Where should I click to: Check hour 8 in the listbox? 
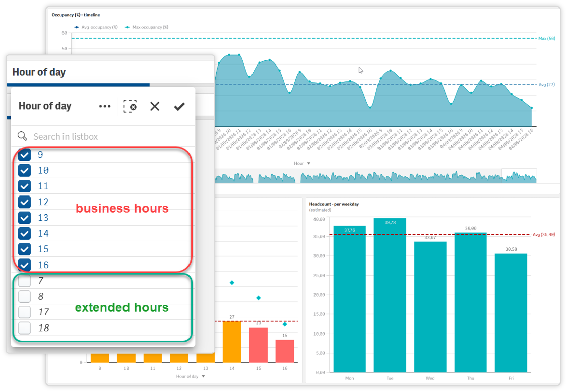coord(25,296)
